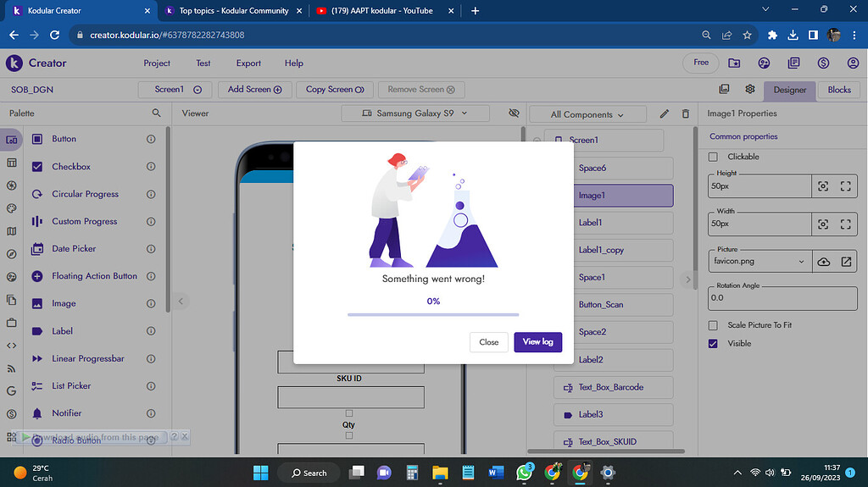Screen dimensions: 868x487
Task: Switch to the Blocks tab
Action: 838,90
